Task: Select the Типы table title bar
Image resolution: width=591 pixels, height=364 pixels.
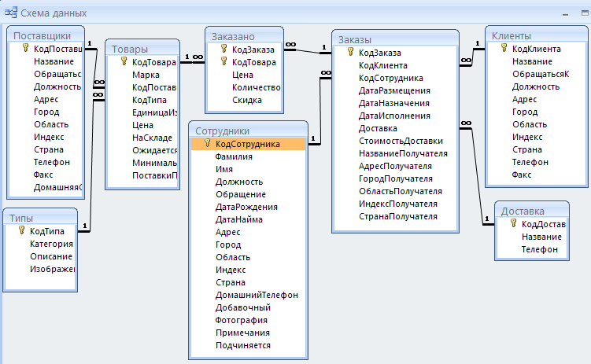Action: [40, 218]
